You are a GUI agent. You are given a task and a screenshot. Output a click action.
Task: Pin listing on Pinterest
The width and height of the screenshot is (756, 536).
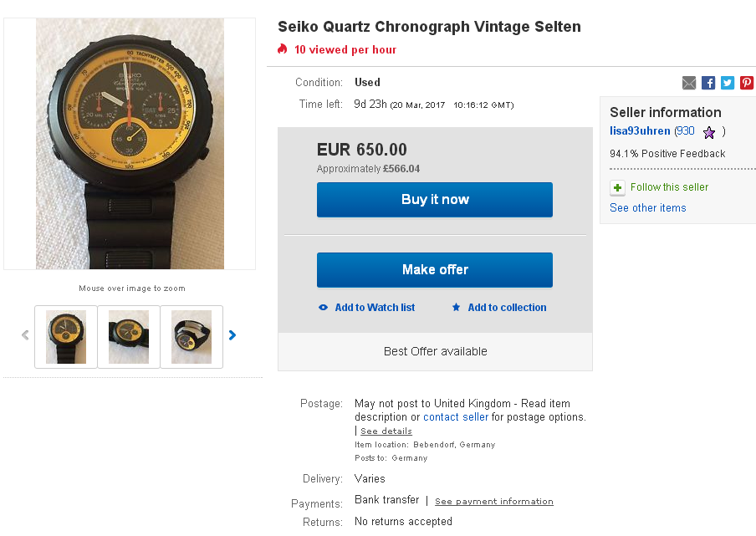747,83
